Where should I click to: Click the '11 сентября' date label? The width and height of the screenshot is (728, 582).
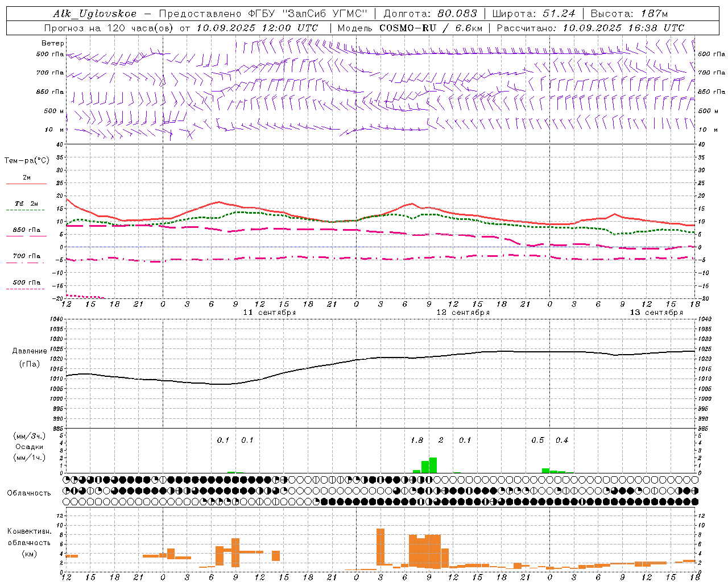269,313
